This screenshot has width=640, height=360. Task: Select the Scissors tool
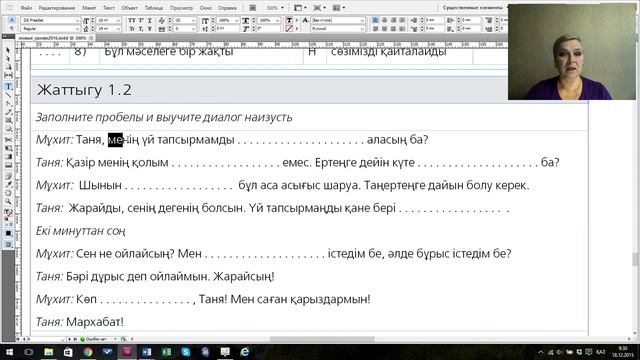(8, 140)
